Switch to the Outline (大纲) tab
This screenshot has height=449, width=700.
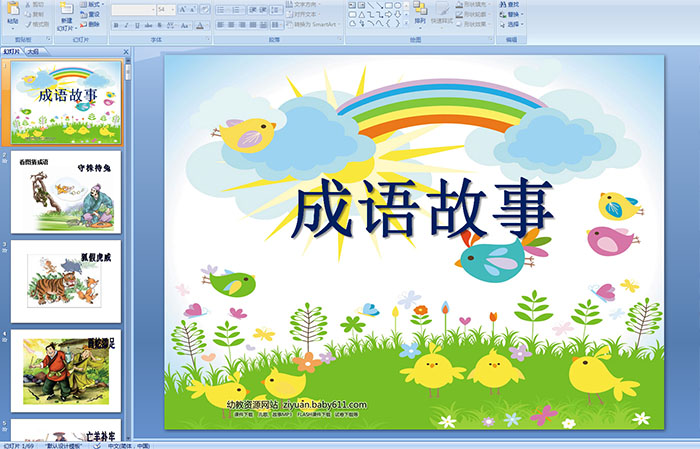(33, 52)
